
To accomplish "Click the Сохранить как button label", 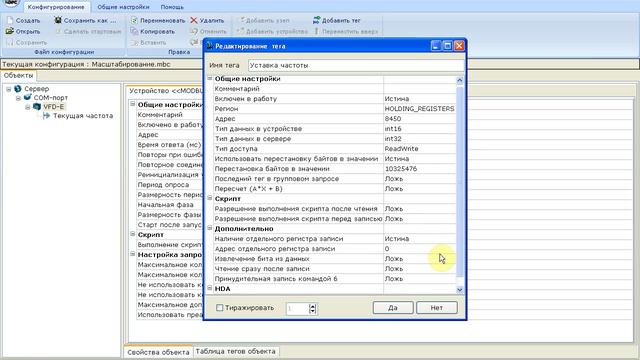I will click(x=90, y=20).
